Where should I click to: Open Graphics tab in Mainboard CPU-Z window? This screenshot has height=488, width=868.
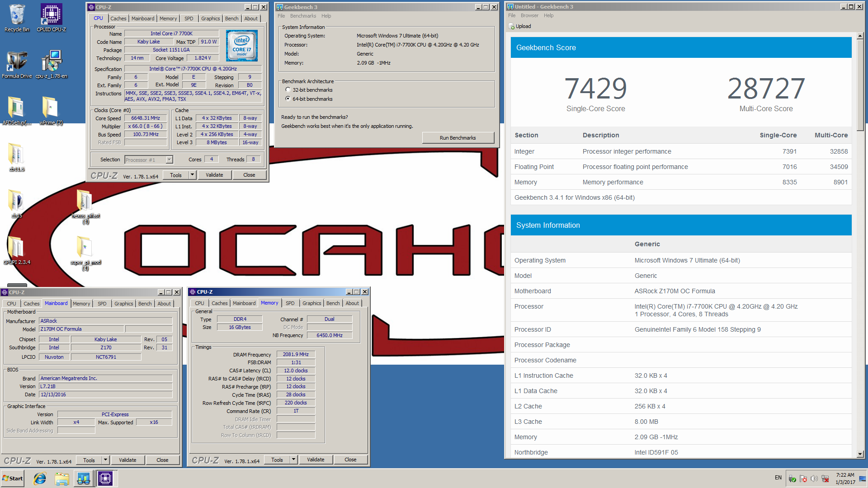tap(124, 304)
